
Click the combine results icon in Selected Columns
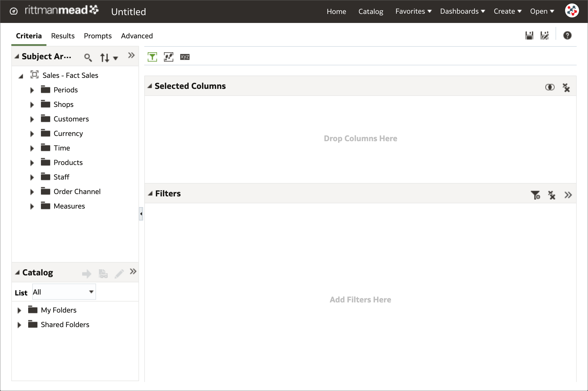click(550, 87)
